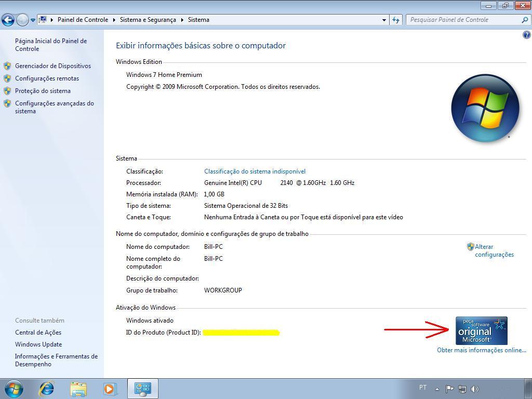Select Sistema breadcrumb
Viewport: 532px width, 399px height.
tap(198, 20)
